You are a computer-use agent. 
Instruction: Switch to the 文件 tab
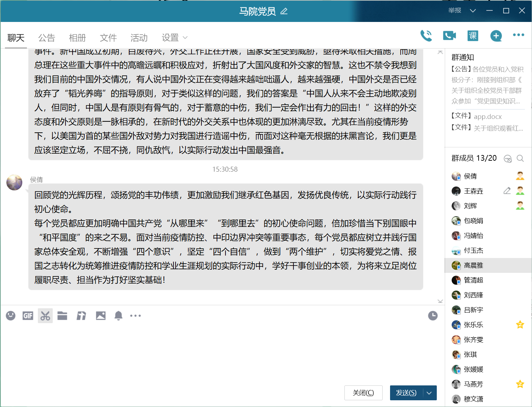point(108,38)
